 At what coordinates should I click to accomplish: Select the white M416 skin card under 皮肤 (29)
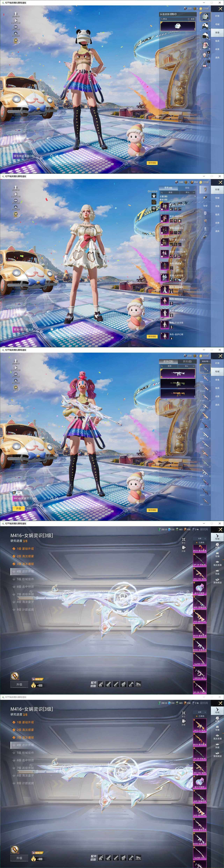tap(178, 373)
